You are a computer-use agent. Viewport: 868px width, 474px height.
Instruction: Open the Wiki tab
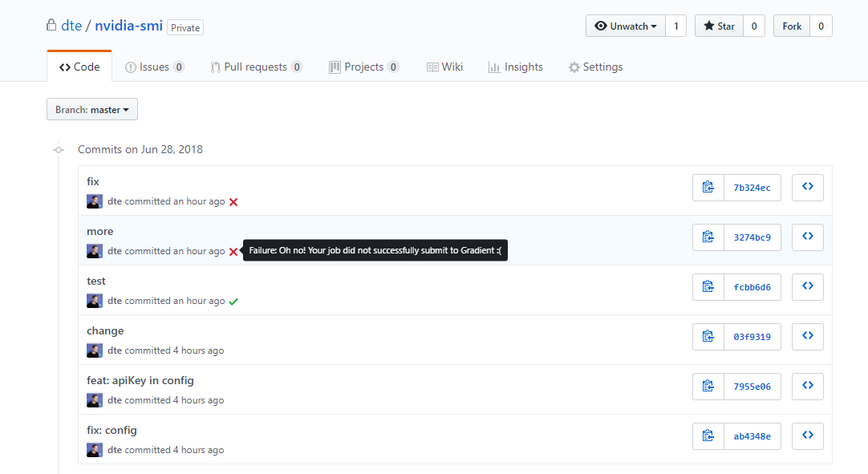click(444, 67)
